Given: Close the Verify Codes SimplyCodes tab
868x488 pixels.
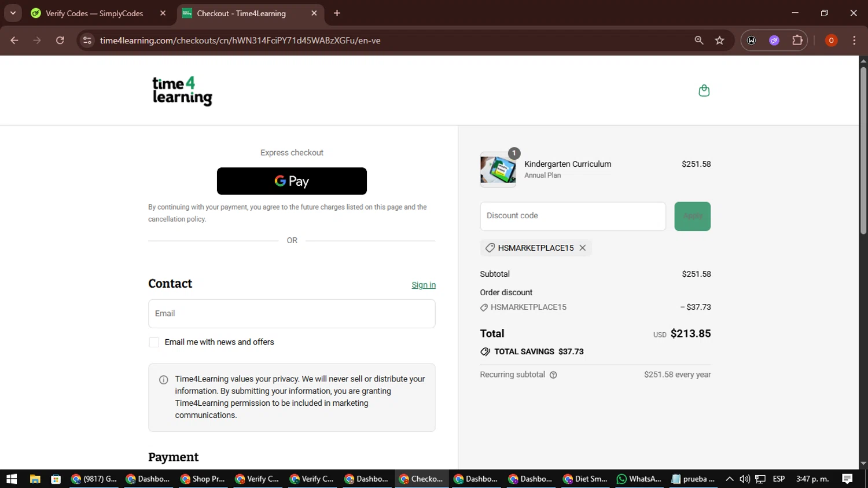Looking at the screenshot, I should click(163, 13).
